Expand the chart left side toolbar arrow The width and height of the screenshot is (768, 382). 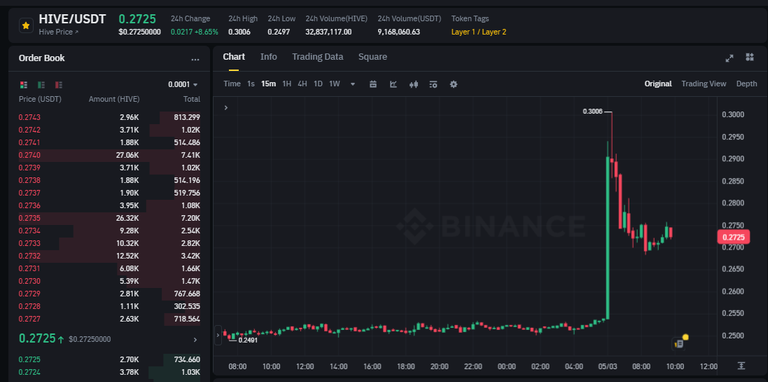click(x=226, y=108)
